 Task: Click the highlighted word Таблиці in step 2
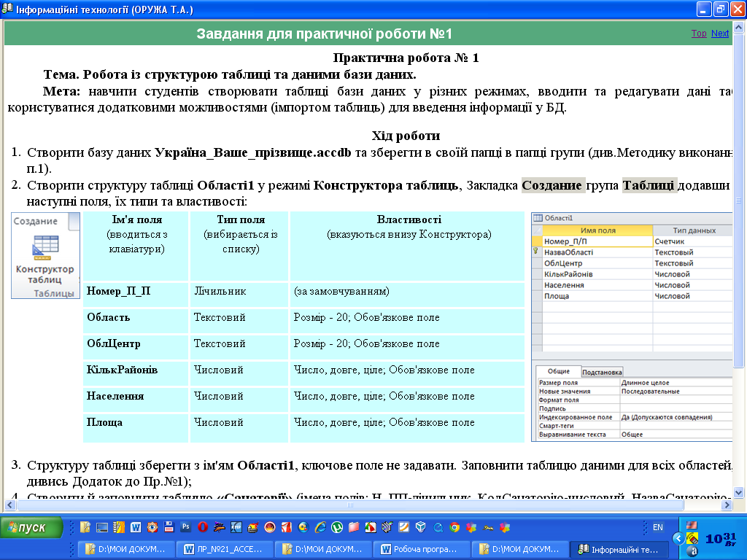click(x=649, y=185)
